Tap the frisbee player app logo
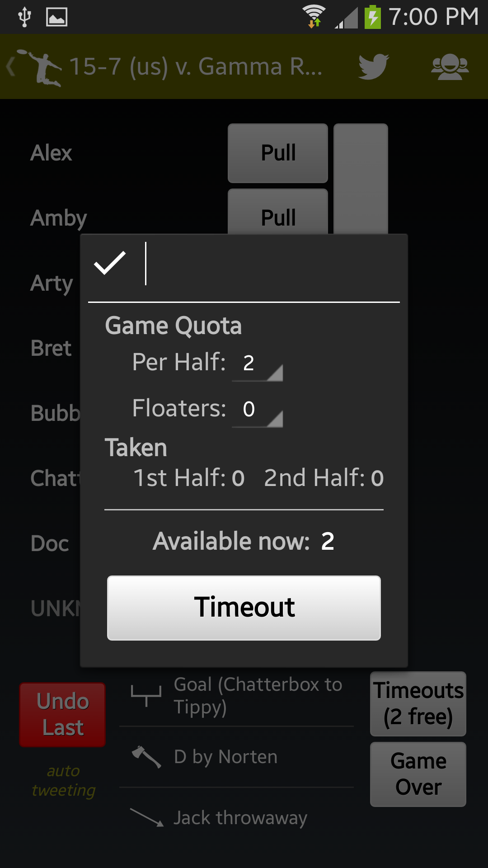The width and height of the screenshot is (488, 868). 44,68
